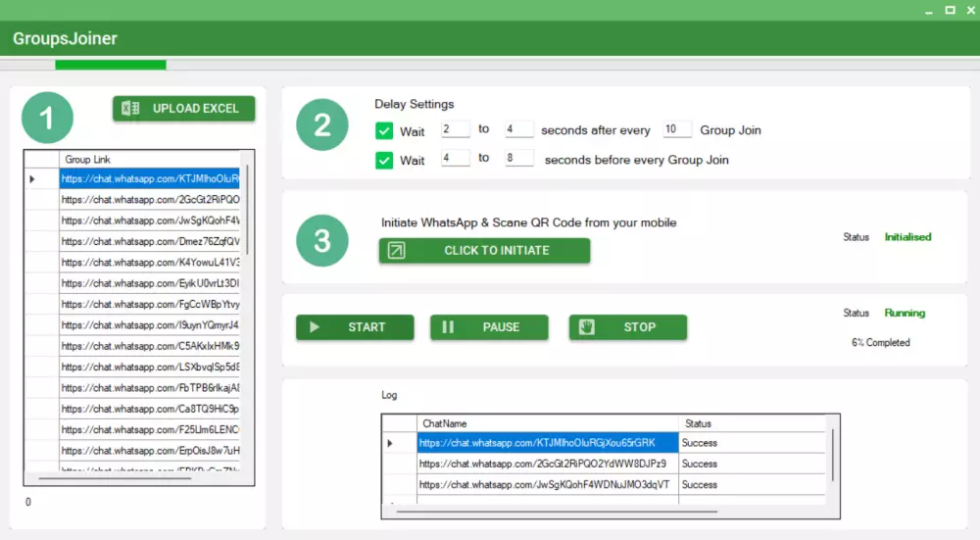Click the 6% Completed text
The image size is (980, 540).
point(881,342)
